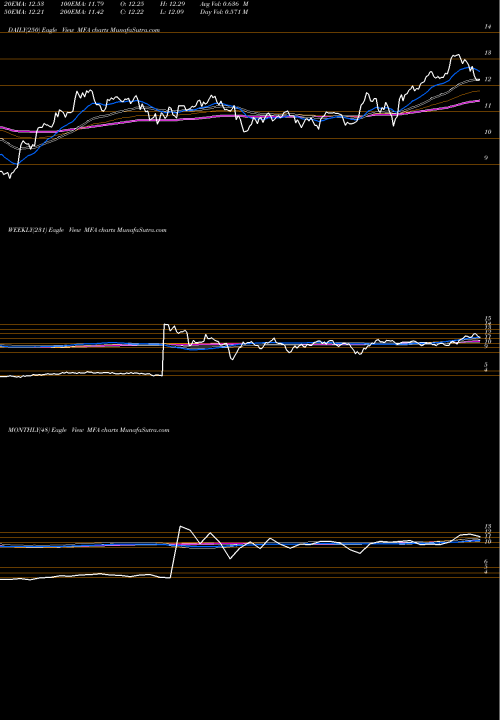Click the MONTHLY(48) Eagle View chart title

pyautogui.click(x=89, y=430)
